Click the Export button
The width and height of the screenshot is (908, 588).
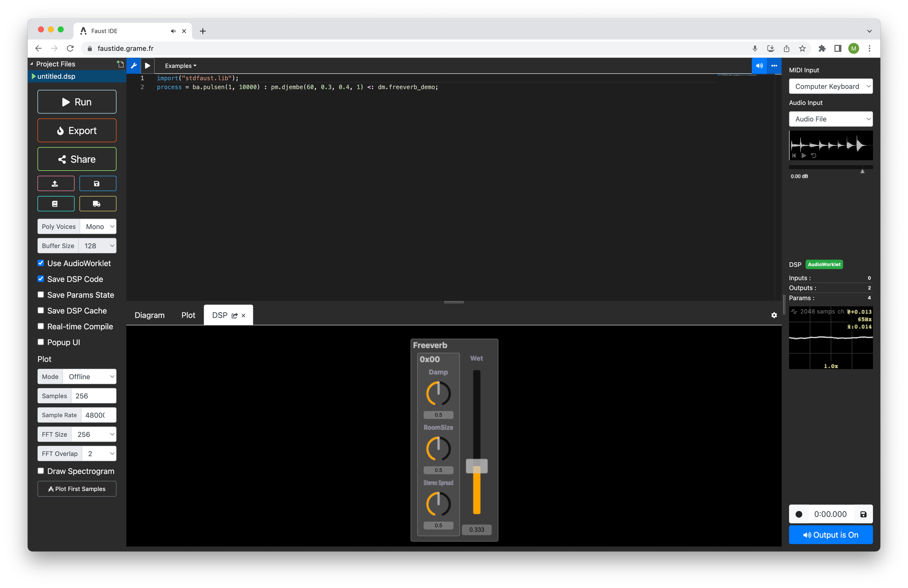[x=77, y=131]
